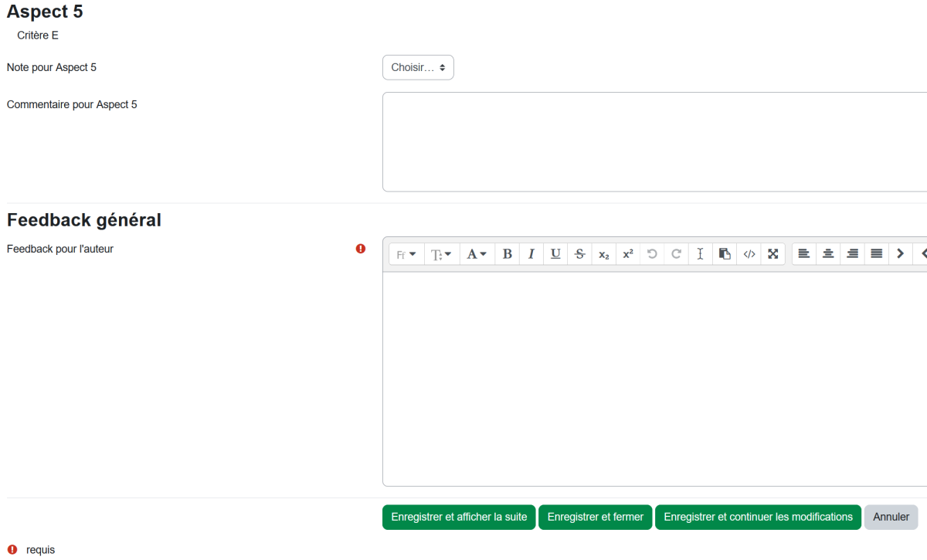The image size is (927, 560).
Task: Justify the text alignment
Action: [876, 254]
